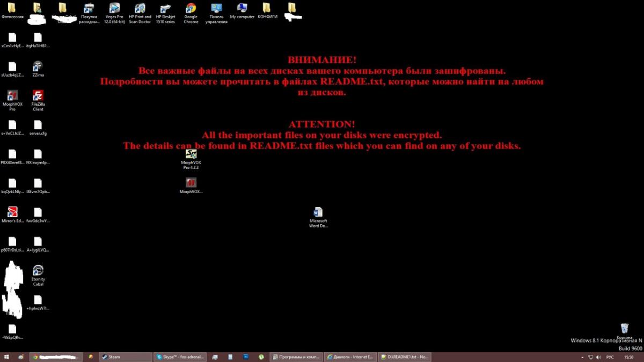The width and height of the screenshot is (644, 362).
Task: Select the FileZilla Client desktop icon
Action: (x=38, y=97)
